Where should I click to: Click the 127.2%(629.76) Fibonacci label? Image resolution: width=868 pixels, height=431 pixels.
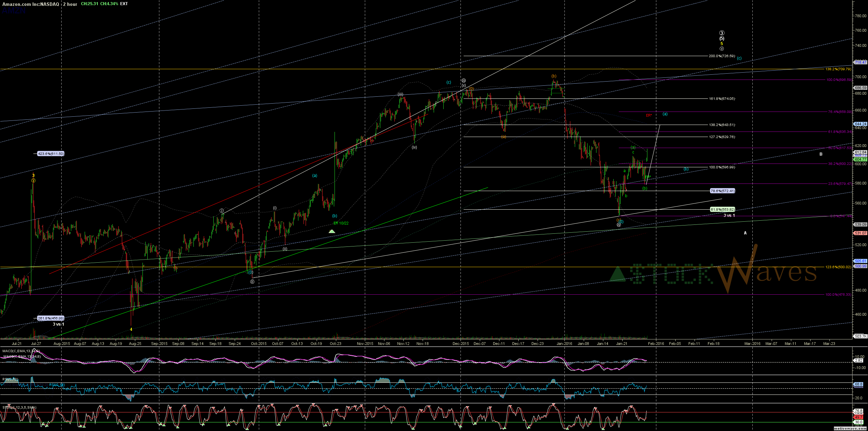tap(721, 137)
